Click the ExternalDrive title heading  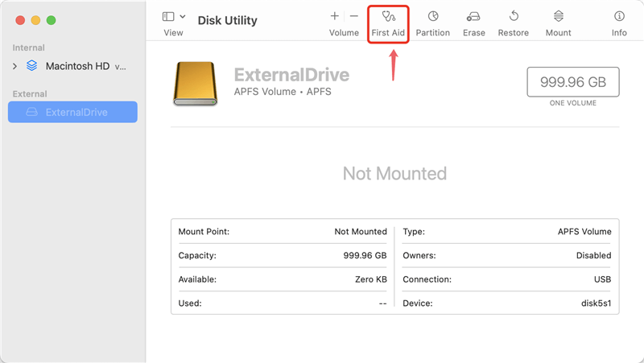[x=291, y=76]
